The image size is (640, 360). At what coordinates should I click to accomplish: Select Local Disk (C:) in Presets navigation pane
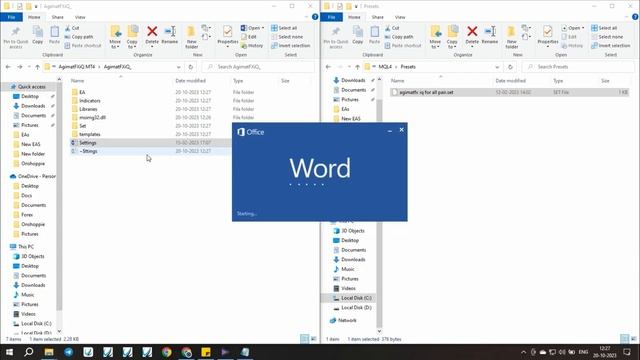[x=353, y=298]
